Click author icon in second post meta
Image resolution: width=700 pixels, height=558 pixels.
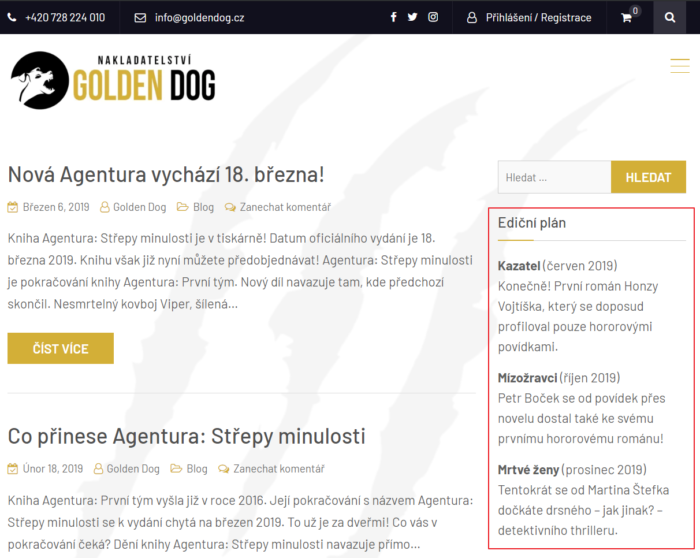(98, 469)
